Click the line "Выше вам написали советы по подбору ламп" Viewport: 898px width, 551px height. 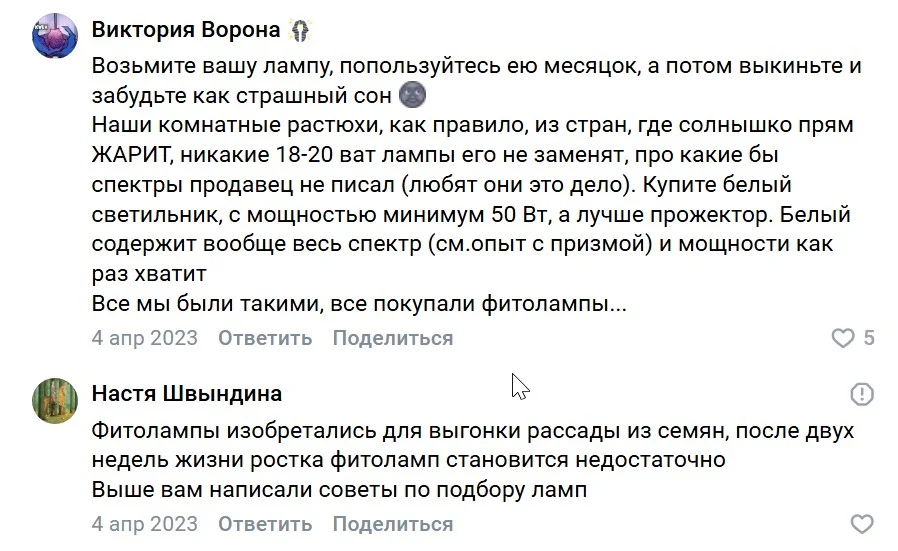[x=339, y=490]
